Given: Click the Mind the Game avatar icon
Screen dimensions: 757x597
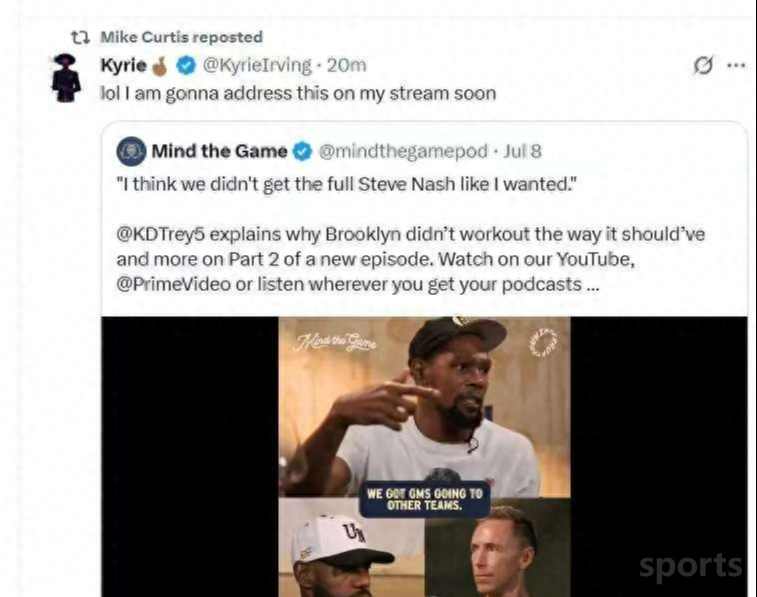Looking at the screenshot, I should 131,151.
